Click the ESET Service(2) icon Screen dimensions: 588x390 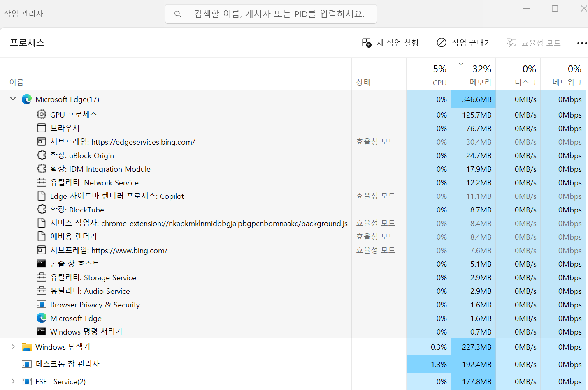click(x=27, y=381)
